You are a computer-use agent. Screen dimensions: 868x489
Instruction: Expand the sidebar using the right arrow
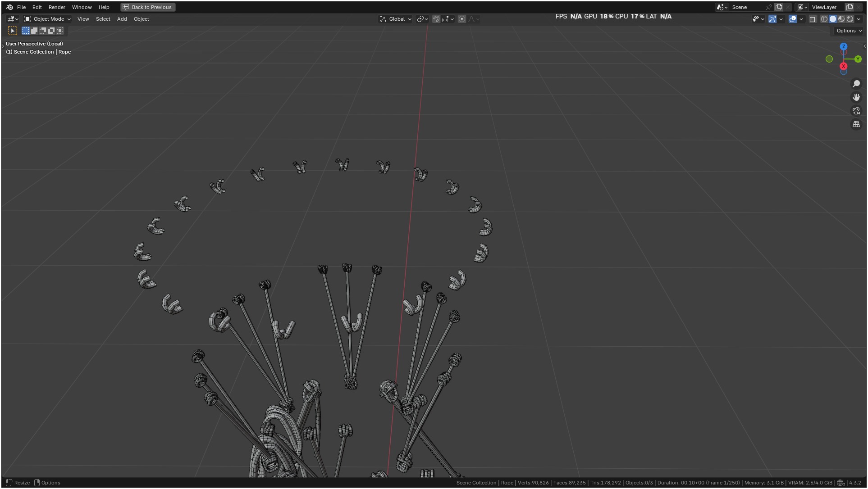(x=864, y=46)
